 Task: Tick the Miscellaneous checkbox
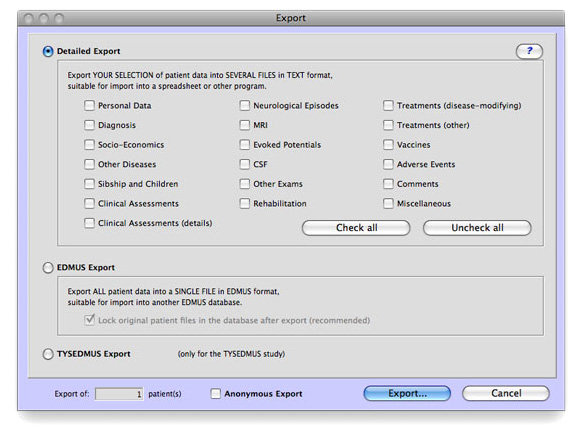pyautogui.click(x=388, y=203)
